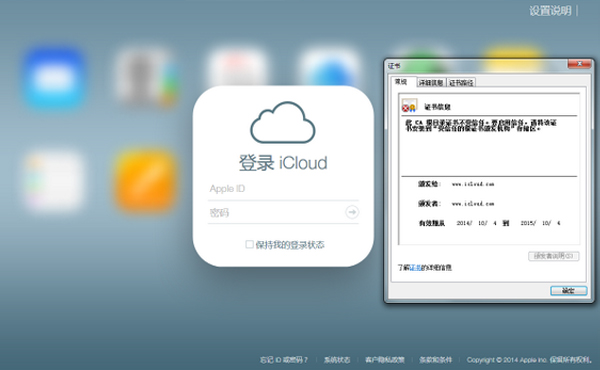Open the 系统状态 footer link

337,360
